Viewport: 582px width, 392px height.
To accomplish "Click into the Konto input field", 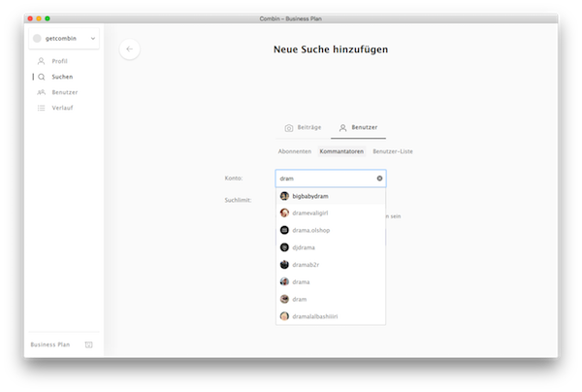I will (331, 179).
